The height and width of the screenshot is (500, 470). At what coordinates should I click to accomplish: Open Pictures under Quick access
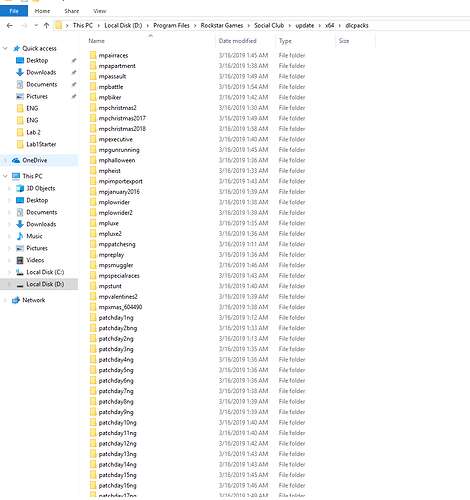click(x=37, y=96)
